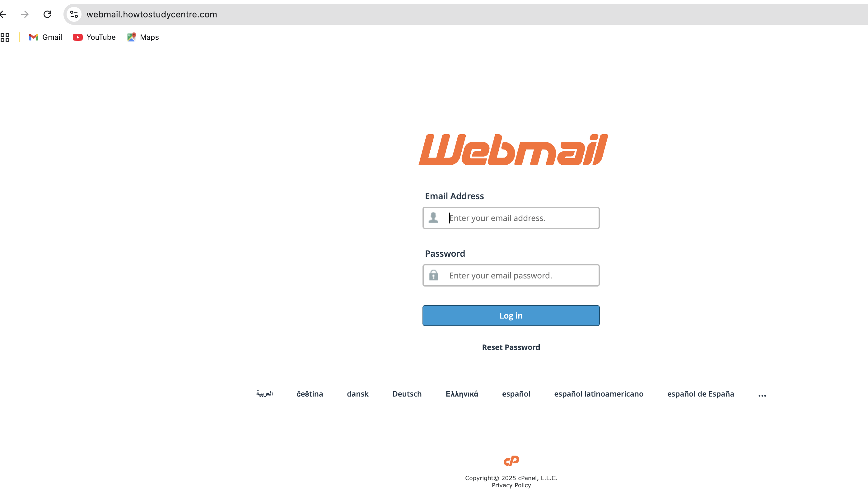The image size is (868, 496).
Task: Reload the page with refresh icon
Action: point(47,14)
